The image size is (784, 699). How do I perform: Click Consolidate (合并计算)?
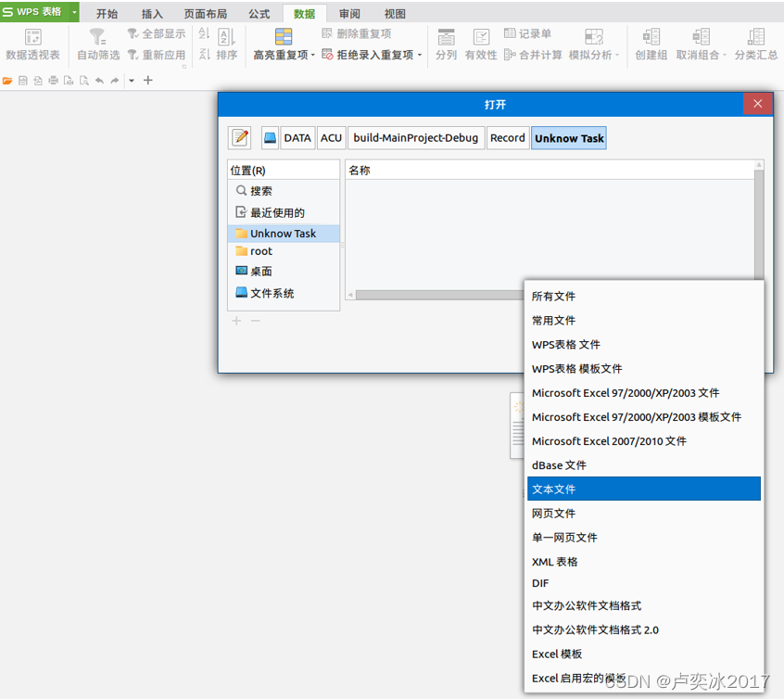pos(533,55)
